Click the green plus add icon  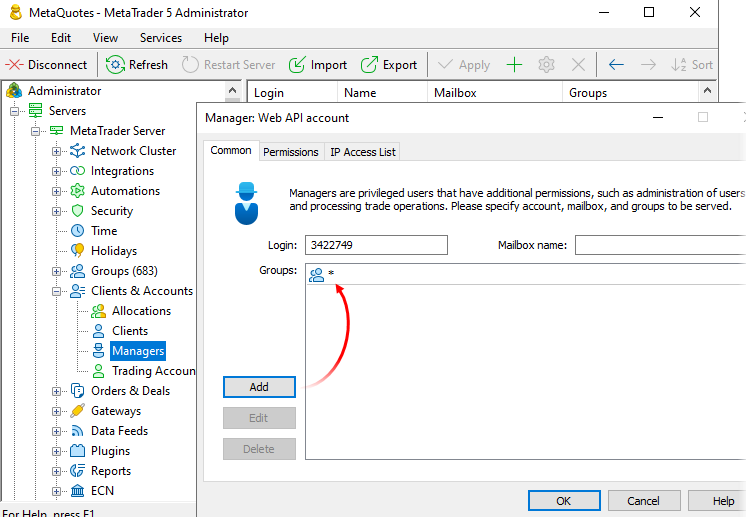coord(514,65)
